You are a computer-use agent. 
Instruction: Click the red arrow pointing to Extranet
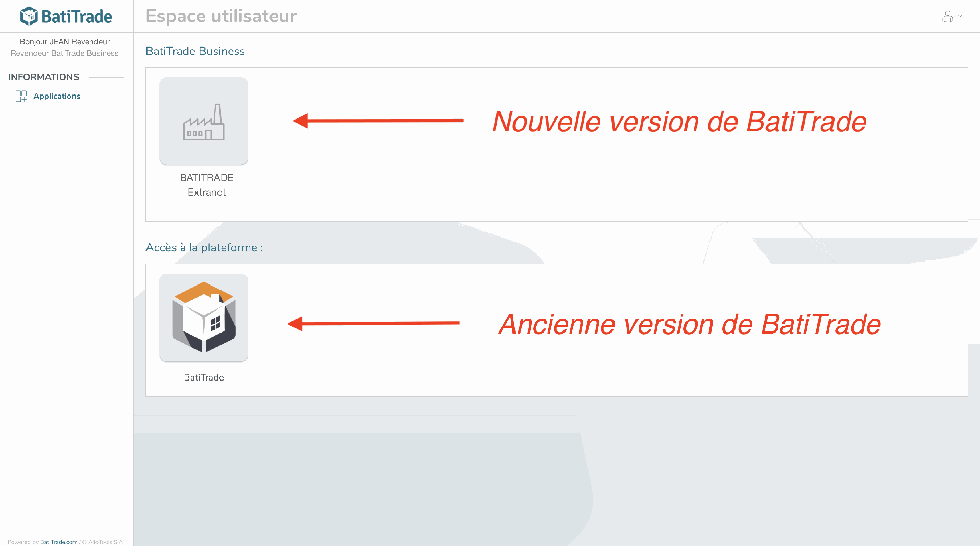[378, 121]
